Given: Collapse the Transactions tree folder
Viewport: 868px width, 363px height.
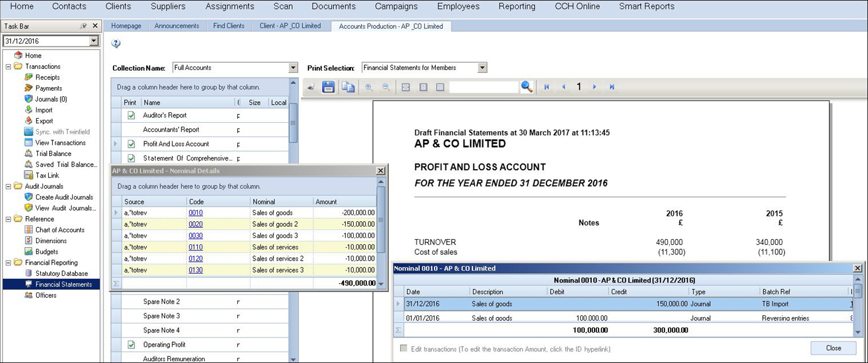Looking at the screenshot, I should [x=8, y=67].
